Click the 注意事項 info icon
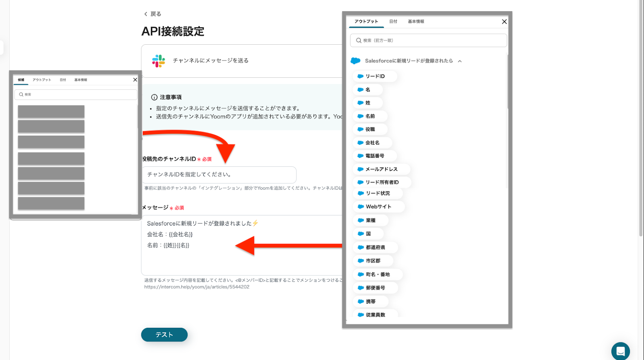Screen dimensions: 644x360 point(154,97)
